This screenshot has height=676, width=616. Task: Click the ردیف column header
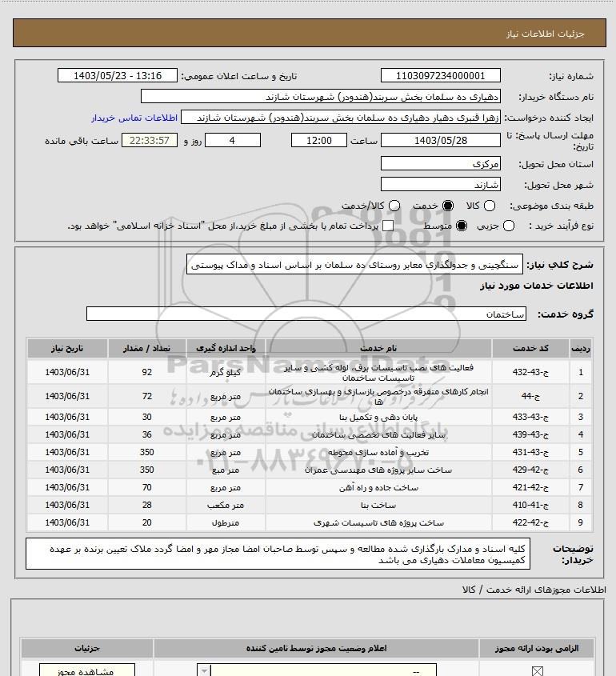click(x=580, y=348)
